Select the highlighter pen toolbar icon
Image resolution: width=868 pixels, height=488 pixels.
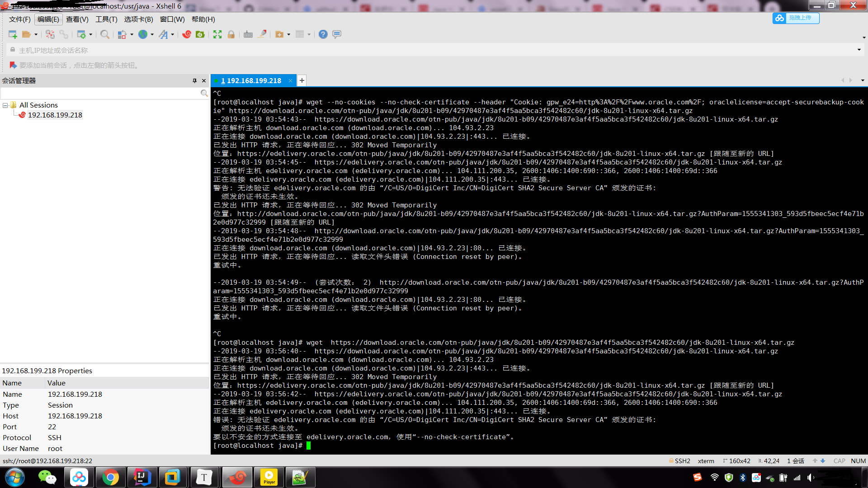[261, 34]
